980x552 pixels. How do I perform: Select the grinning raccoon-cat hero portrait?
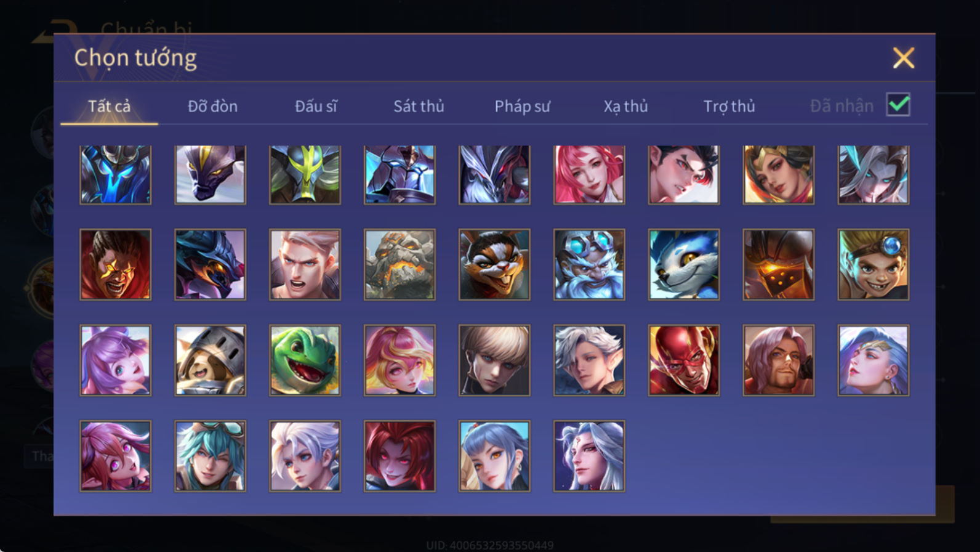494,265
